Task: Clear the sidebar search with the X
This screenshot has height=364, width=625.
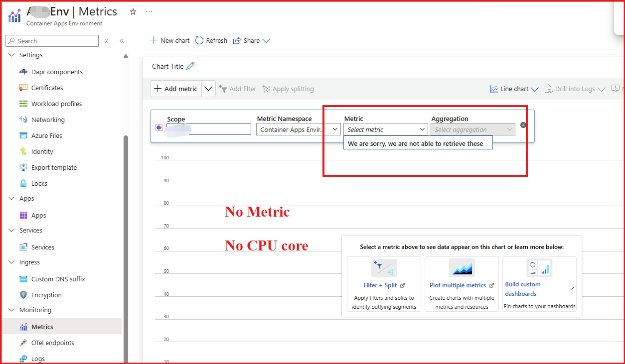Action: point(107,41)
